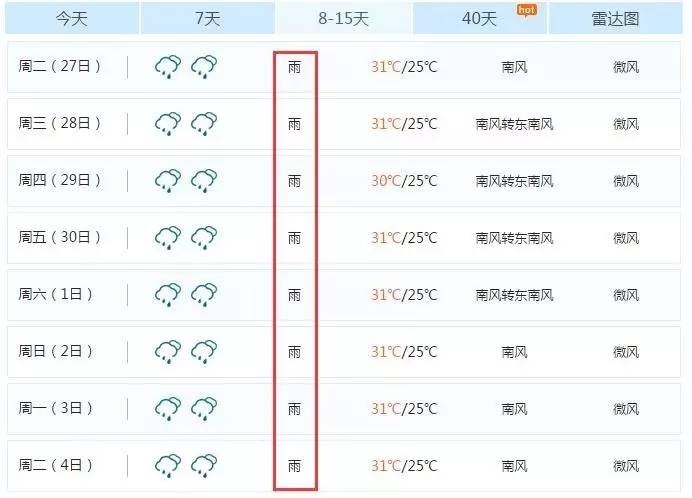The image size is (692, 498).
Task: Click the orange hot badge on 40天
Action: tap(527, 10)
